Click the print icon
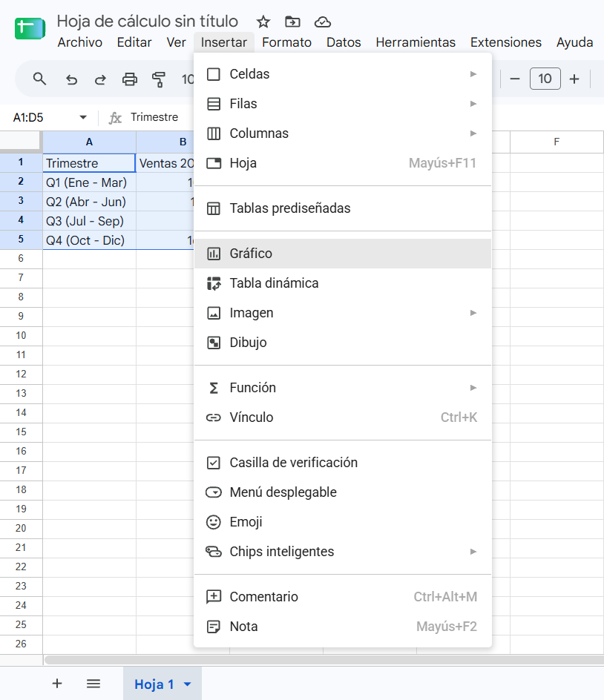 pyautogui.click(x=130, y=79)
